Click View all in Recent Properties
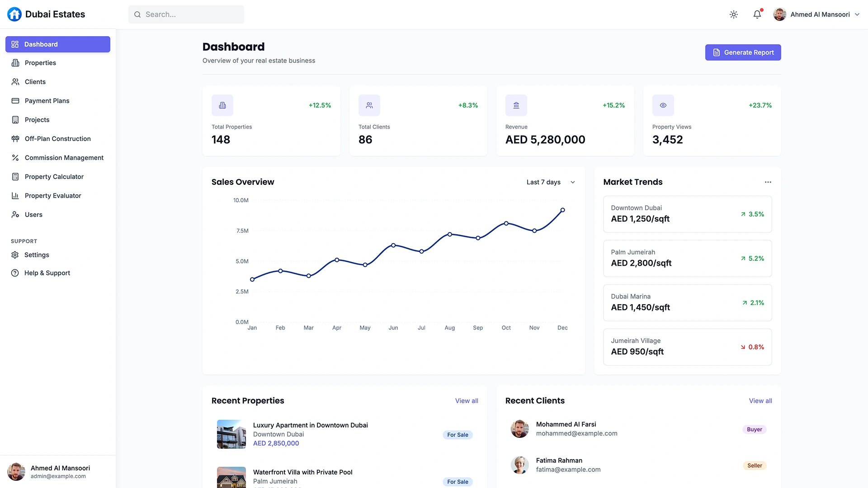The width and height of the screenshot is (868, 488). [x=467, y=401]
